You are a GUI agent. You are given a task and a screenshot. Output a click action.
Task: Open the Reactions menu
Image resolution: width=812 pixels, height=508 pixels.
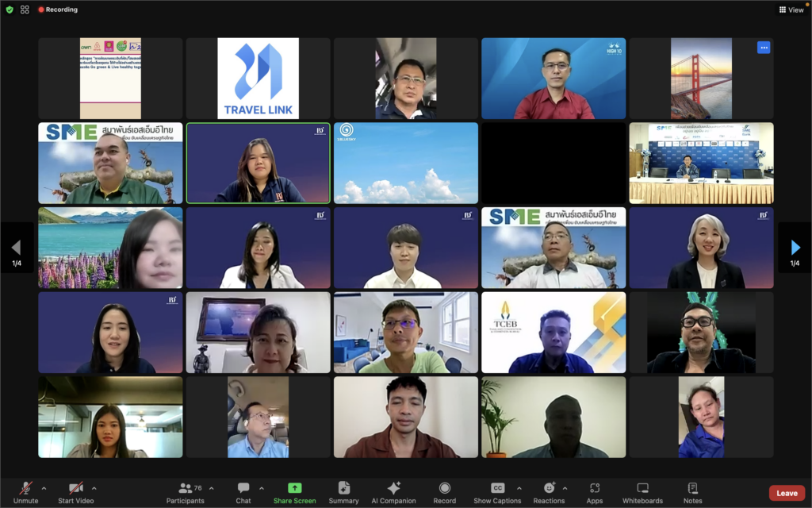point(549,492)
